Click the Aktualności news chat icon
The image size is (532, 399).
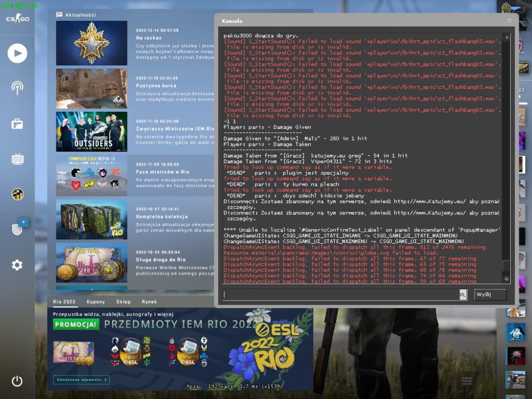pos(59,14)
